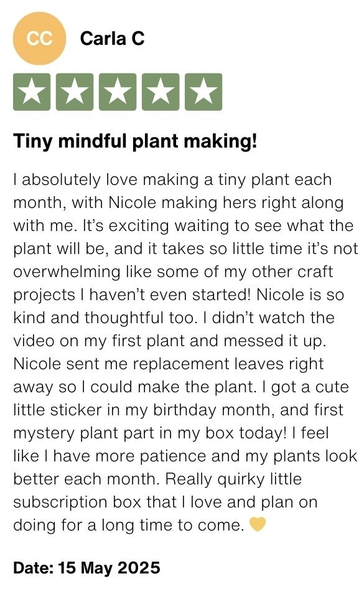The image size is (364, 599).
Task: Click the line 'doing for a long time'
Action: point(129,525)
